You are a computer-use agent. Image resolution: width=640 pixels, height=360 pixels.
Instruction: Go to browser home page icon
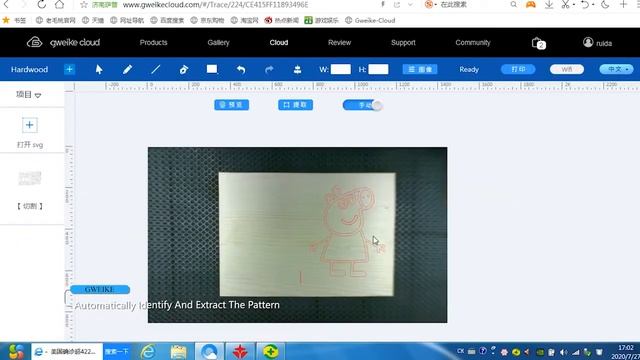click(x=60, y=4)
